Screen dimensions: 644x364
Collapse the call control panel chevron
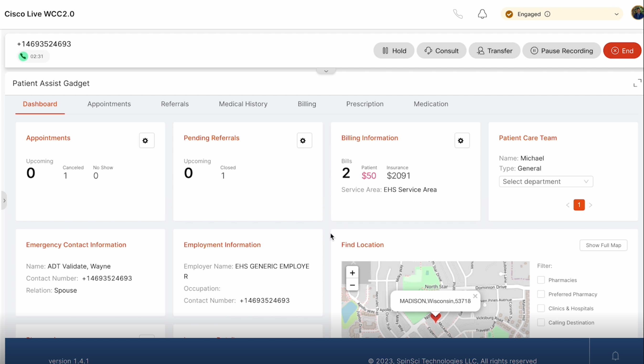click(x=326, y=71)
